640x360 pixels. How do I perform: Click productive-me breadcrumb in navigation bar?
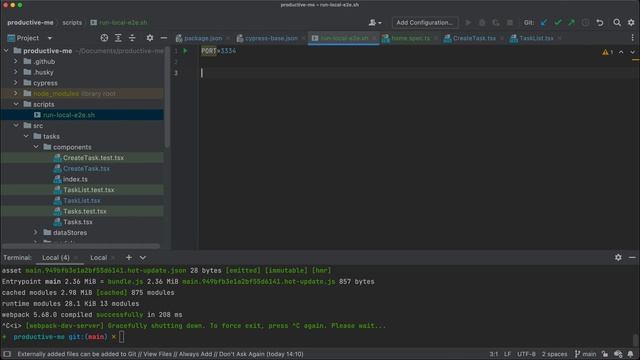point(30,22)
